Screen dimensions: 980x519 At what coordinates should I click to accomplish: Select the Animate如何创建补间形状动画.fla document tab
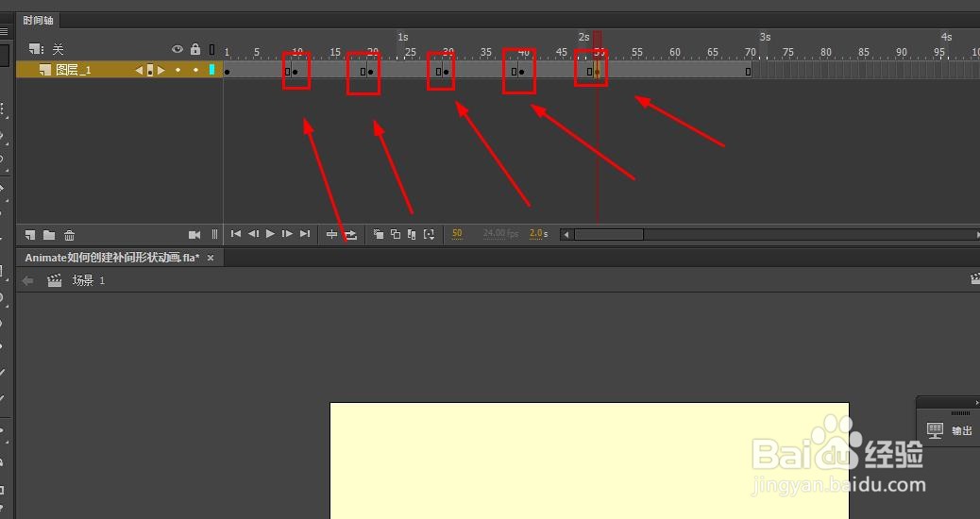coord(112,258)
